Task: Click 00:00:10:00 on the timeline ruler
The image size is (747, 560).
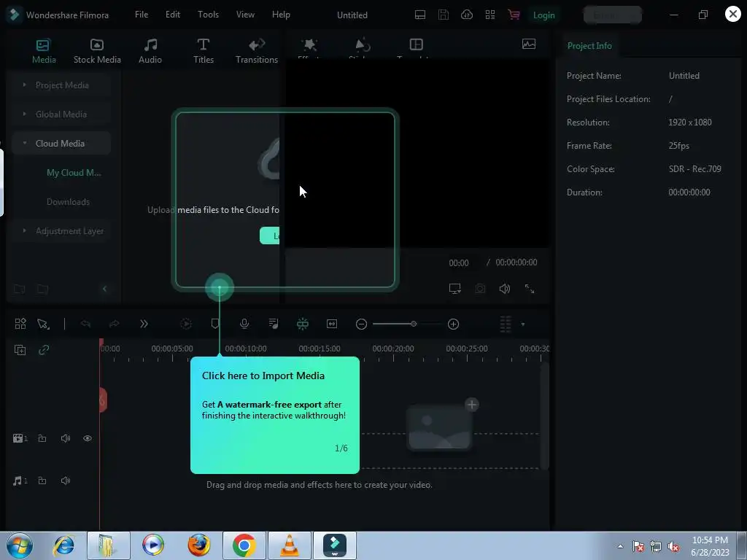Action: coord(246,349)
